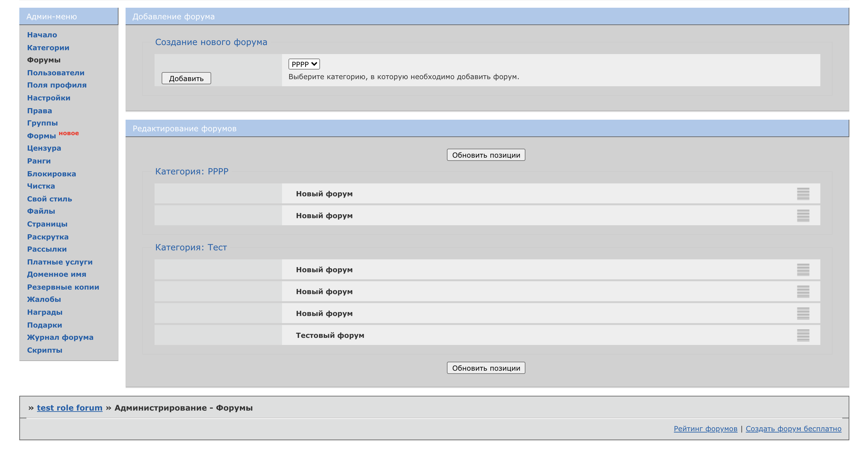Screen dimensions: 868x464
Task: Click third Новый форум name under Категория: Тест
Action: coord(324,313)
